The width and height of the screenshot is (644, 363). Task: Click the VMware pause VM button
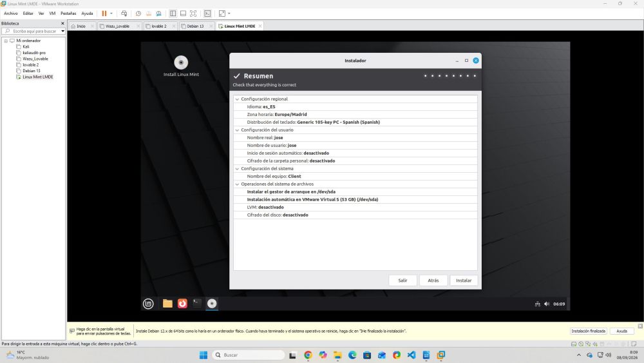pyautogui.click(x=104, y=14)
